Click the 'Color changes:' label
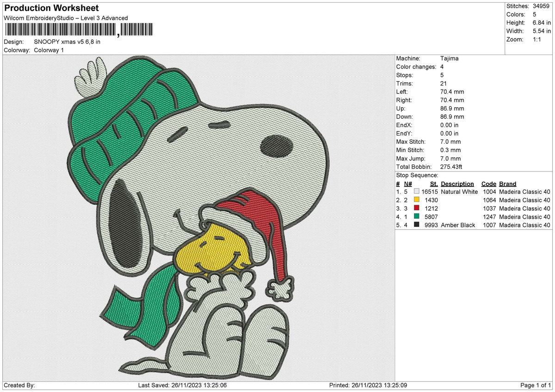Viewport: 555px width, 392px height. point(416,67)
